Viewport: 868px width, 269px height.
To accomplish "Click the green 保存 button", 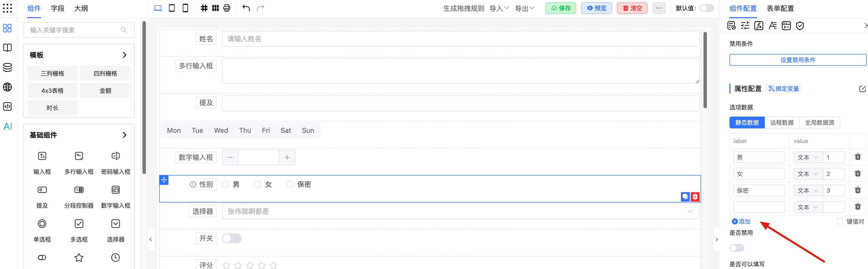I will (x=561, y=8).
